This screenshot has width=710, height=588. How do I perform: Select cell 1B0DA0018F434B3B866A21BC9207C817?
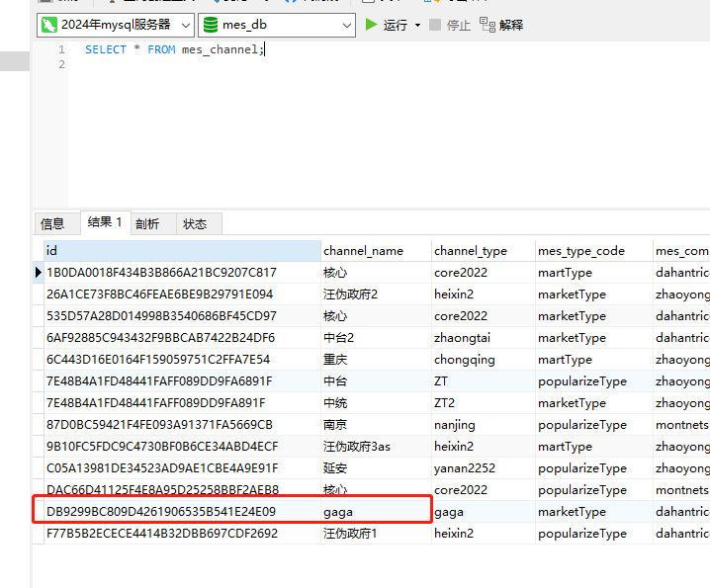183,273
